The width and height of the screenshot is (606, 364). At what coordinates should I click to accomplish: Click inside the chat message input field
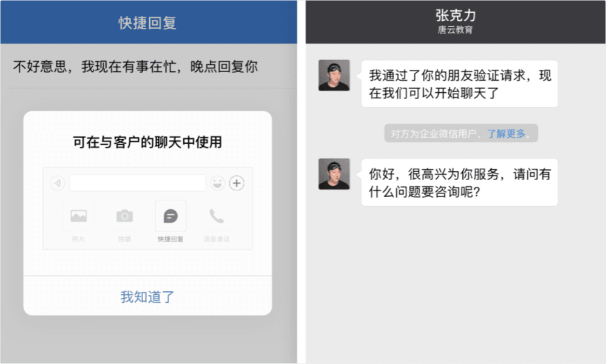point(137,183)
